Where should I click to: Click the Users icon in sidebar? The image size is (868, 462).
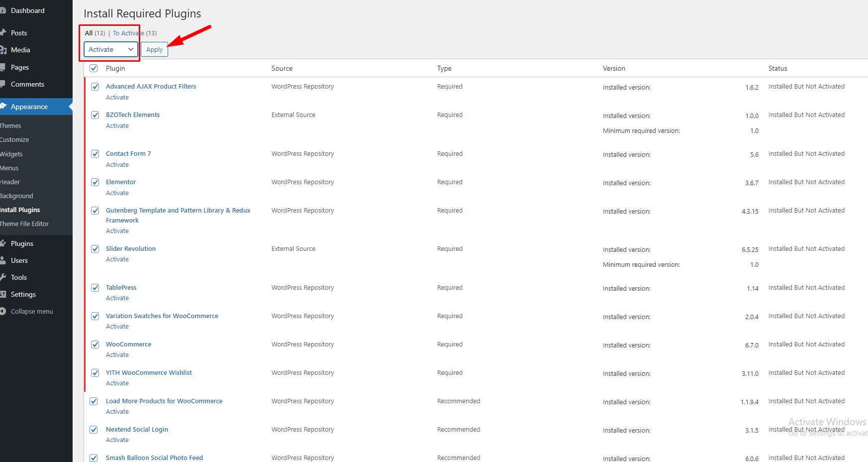(x=3, y=260)
